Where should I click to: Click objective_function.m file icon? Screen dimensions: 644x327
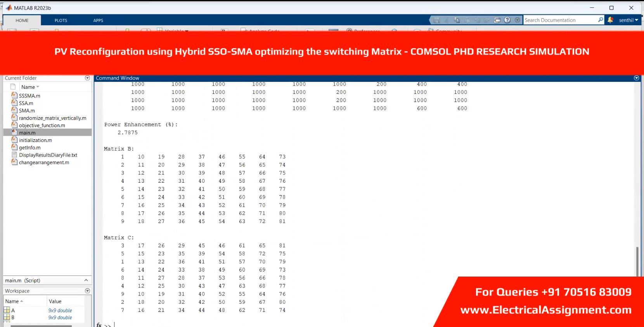[14, 125]
